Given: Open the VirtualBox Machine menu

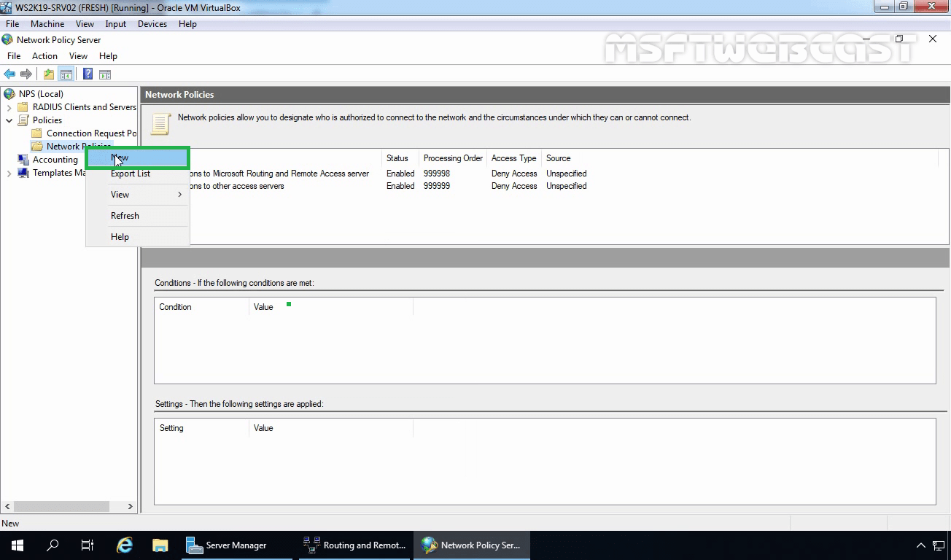Looking at the screenshot, I should (47, 24).
